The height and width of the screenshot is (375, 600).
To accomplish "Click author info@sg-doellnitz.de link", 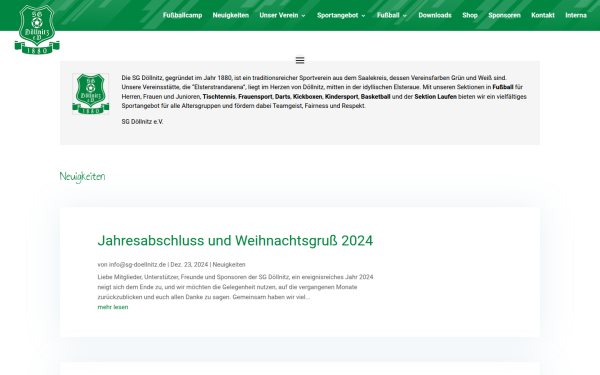I will pyautogui.click(x=137, y=264).
